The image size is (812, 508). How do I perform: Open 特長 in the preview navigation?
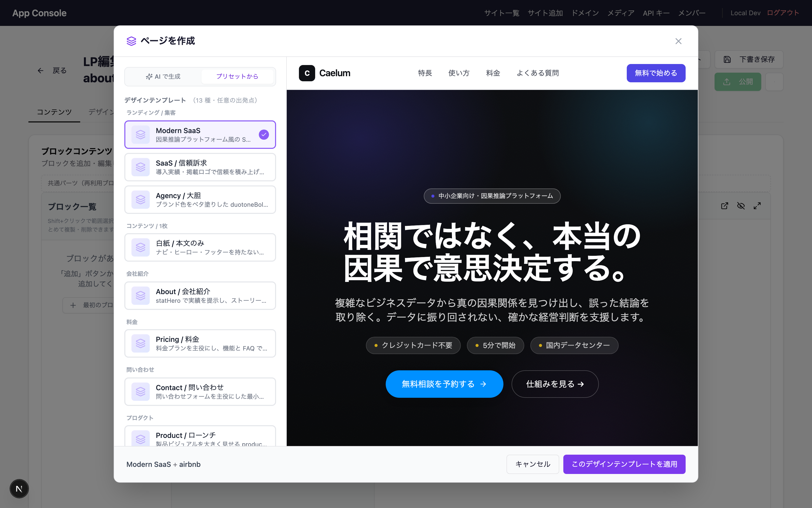coord(425,73)
